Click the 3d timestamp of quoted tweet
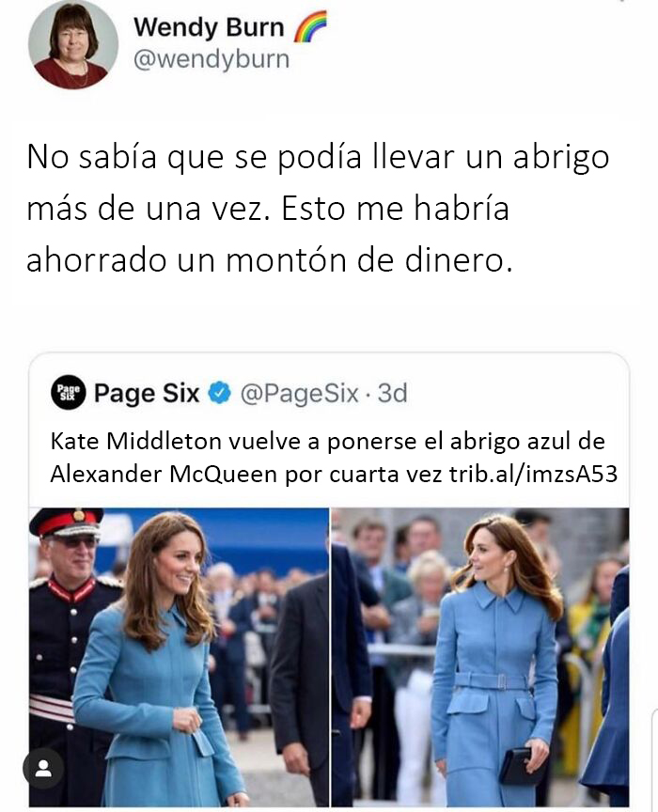The height and width of the screenshot is (812, 658). click(x=392, y=393)
